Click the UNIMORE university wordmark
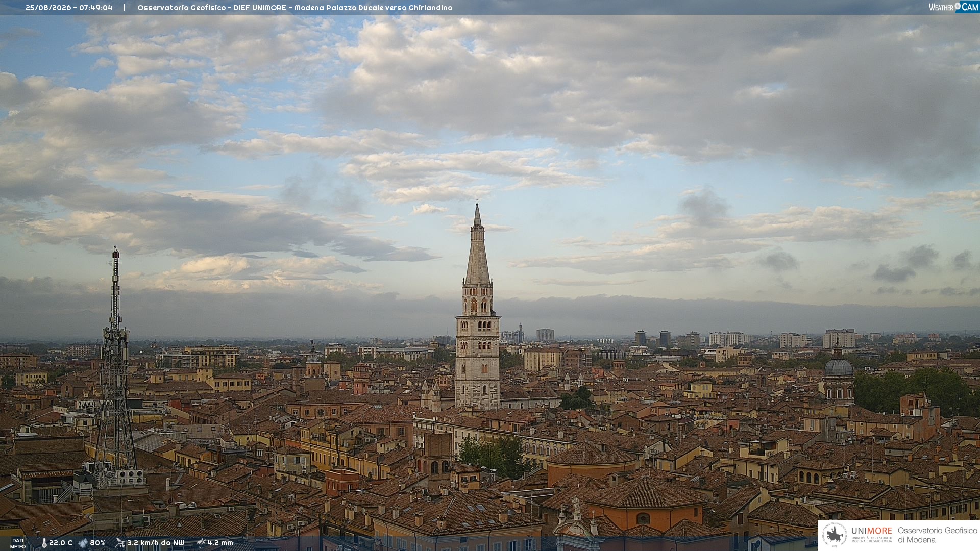Image resolution: width=980 pixels, height=551 pixels. click(872, 531)
